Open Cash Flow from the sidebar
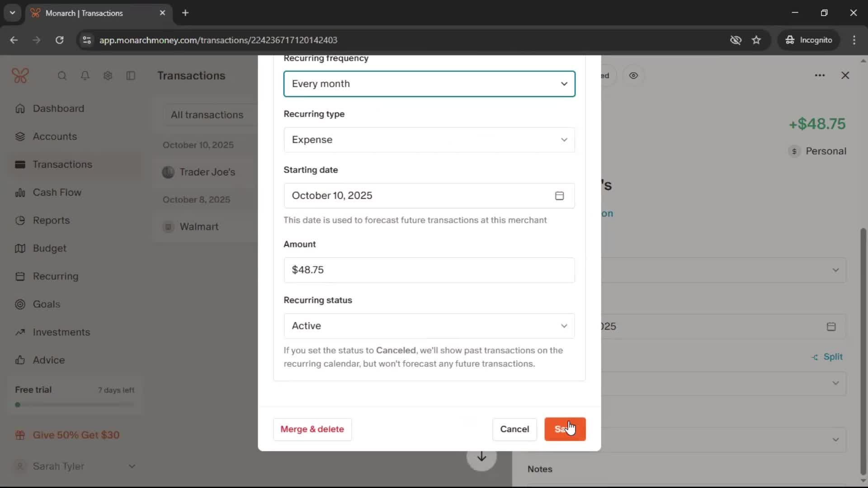This screenshot has height=488, width=868. (x=57, y=192)
